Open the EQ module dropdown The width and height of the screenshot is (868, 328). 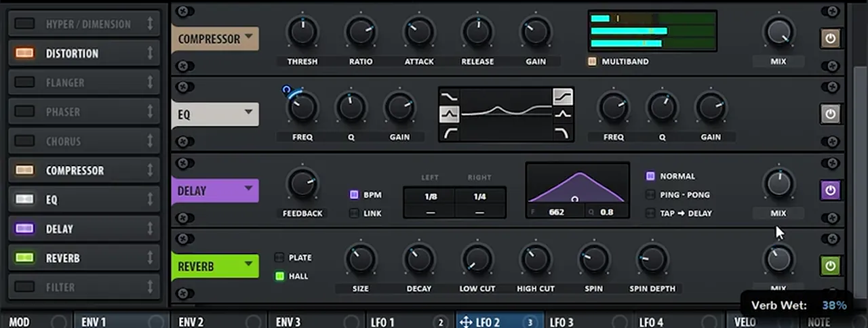[x=248, y=113]
